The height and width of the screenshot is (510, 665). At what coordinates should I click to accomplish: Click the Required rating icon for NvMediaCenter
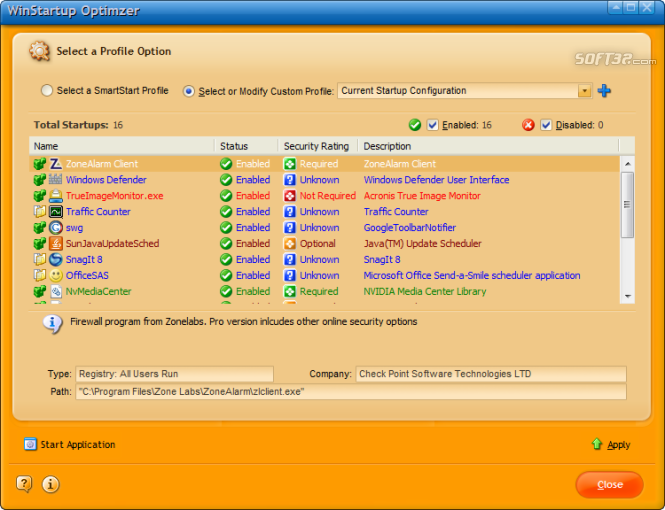290,291
